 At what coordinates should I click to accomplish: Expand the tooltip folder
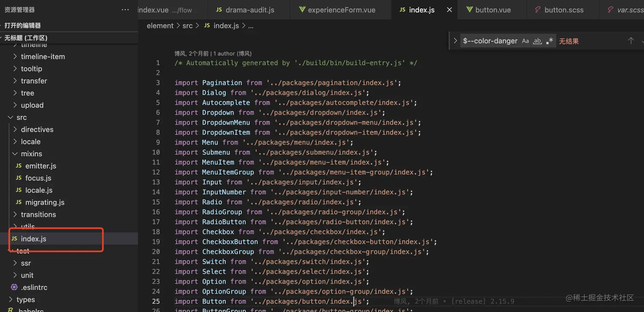[x=32, y=69]
